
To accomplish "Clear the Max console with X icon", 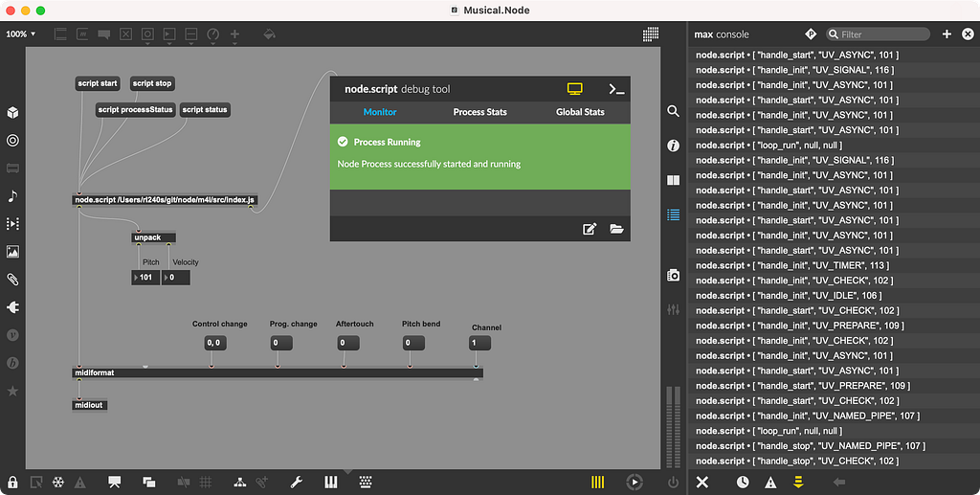I will (x=702, y=483).
